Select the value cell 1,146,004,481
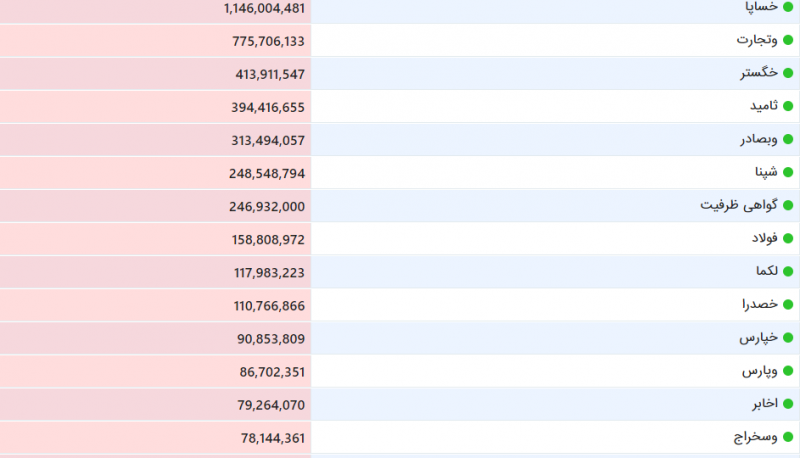Screen dimensions: 800x458 [x=155, y=9]
